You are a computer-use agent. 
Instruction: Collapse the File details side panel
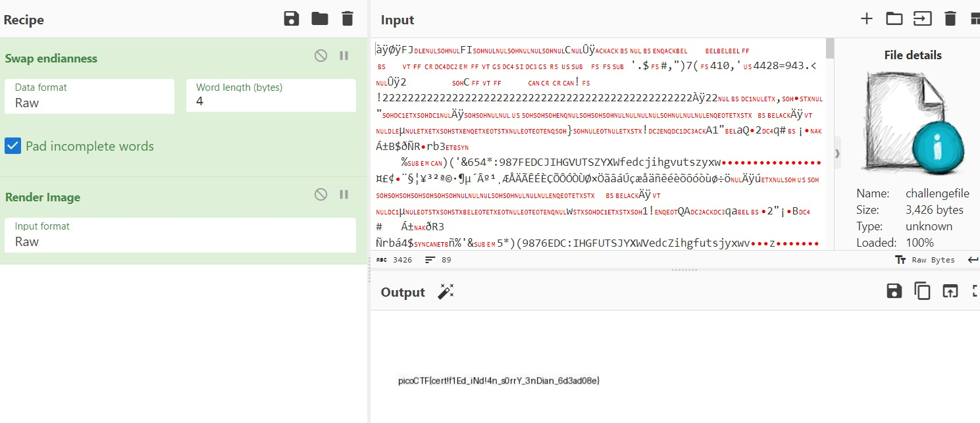point(838,153)
